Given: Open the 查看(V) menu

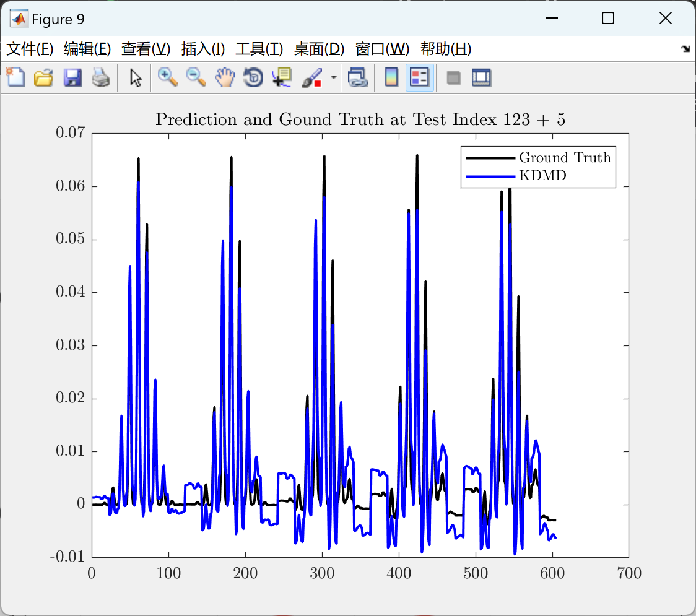Looking at the screenshot, I should coord(146,49).
